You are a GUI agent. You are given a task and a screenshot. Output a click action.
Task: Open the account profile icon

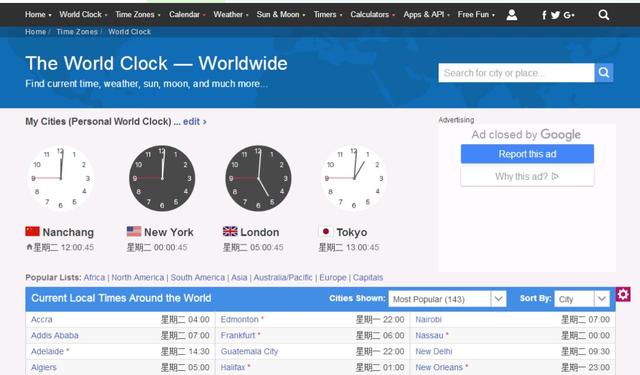click(x=511, y=15)
